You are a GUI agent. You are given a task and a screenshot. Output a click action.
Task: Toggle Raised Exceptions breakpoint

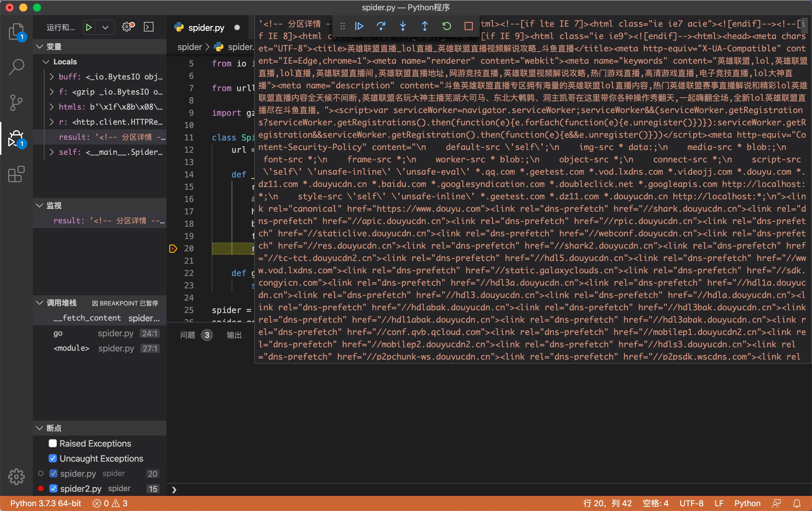pos(53,444)
